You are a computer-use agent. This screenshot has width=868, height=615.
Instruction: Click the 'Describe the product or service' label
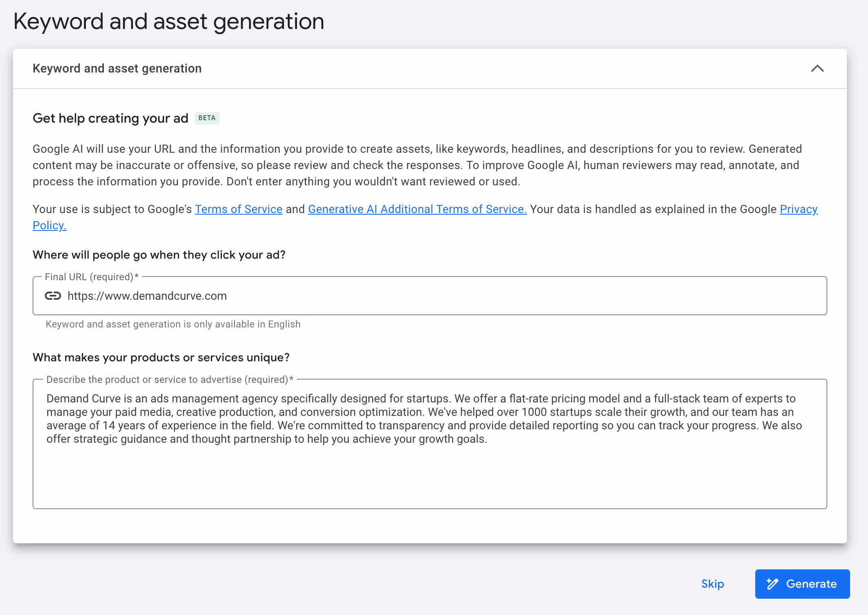pos(170,380)
